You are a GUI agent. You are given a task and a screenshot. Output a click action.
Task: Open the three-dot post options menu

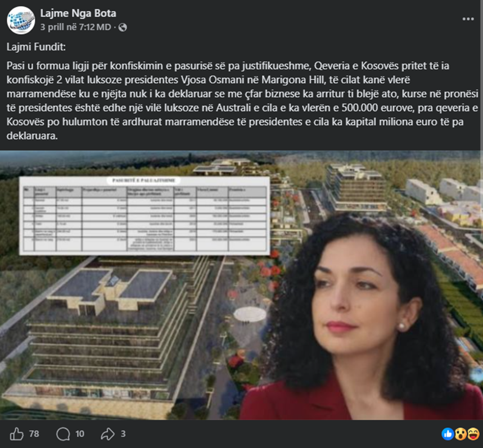(x=468, y=19)
